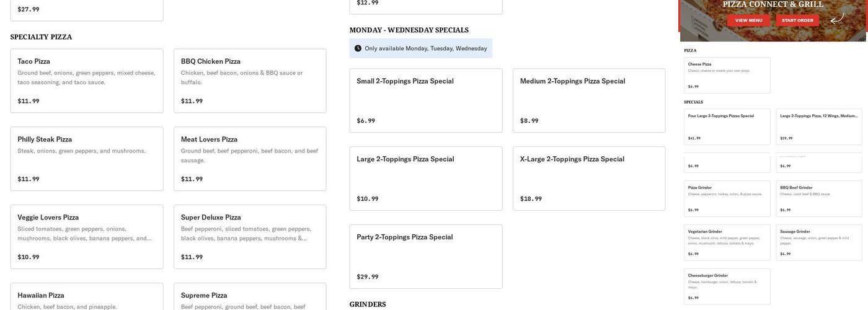Click the white curved arrow near Start Order
This screenshot has height=310, width=868.
tap(837, 19)
